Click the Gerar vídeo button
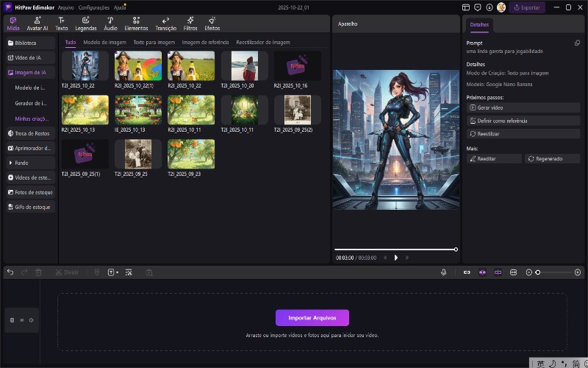 click(x=523, y=107)
